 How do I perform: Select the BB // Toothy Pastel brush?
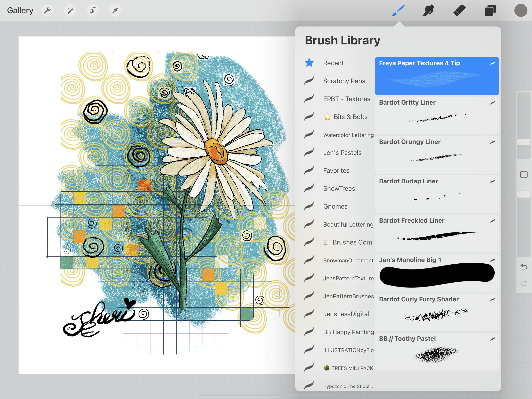click(x=437, y=352)
